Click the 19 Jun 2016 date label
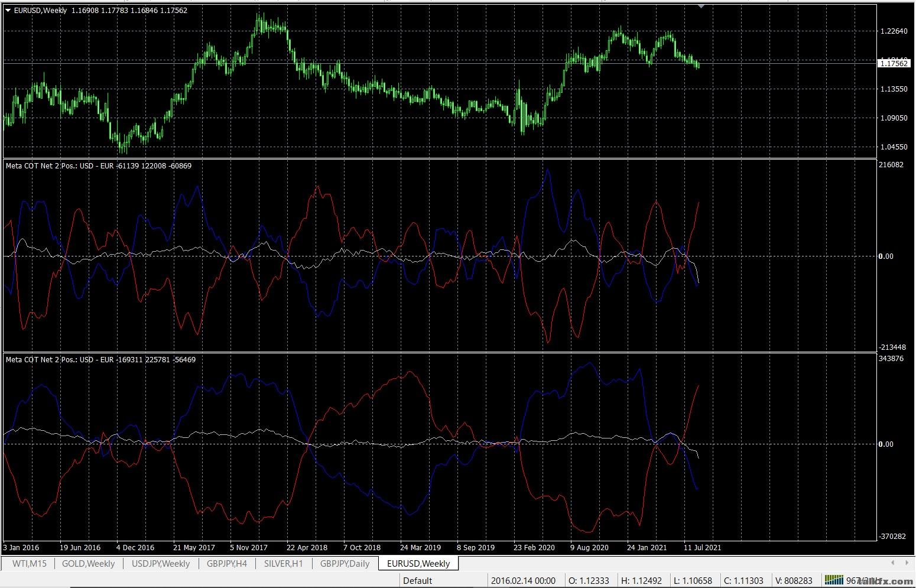The width and height of the screenshot is (916, 588). point(80,548)
